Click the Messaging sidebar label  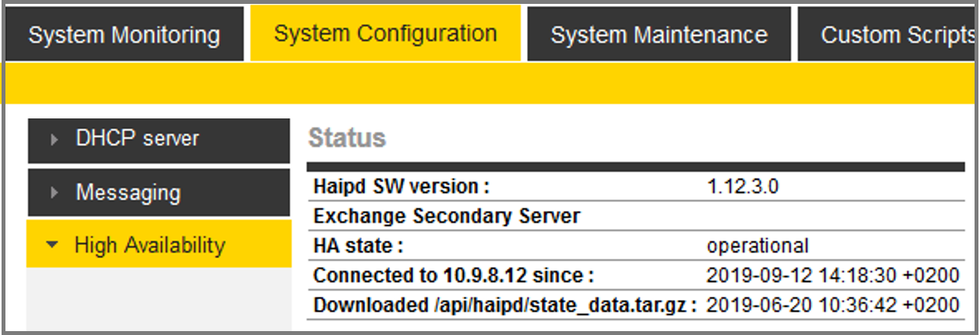pyautogui.click(x=128, y=192)
